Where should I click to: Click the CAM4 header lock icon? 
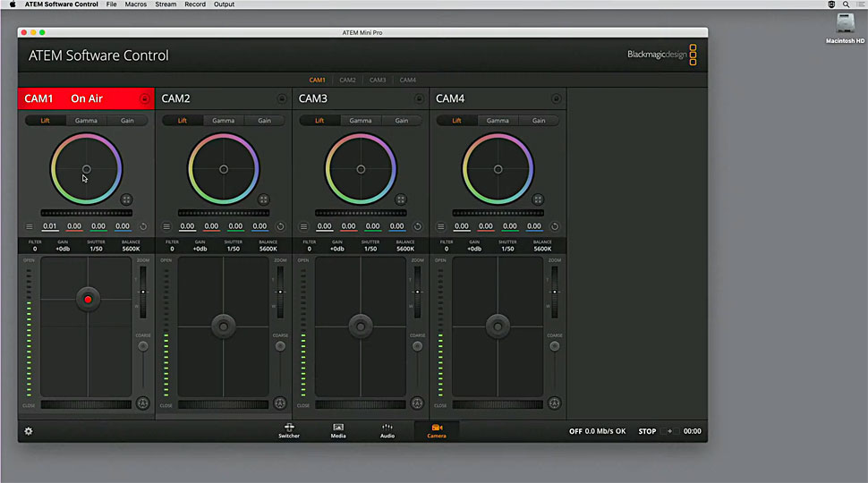[x=556, y=99]
